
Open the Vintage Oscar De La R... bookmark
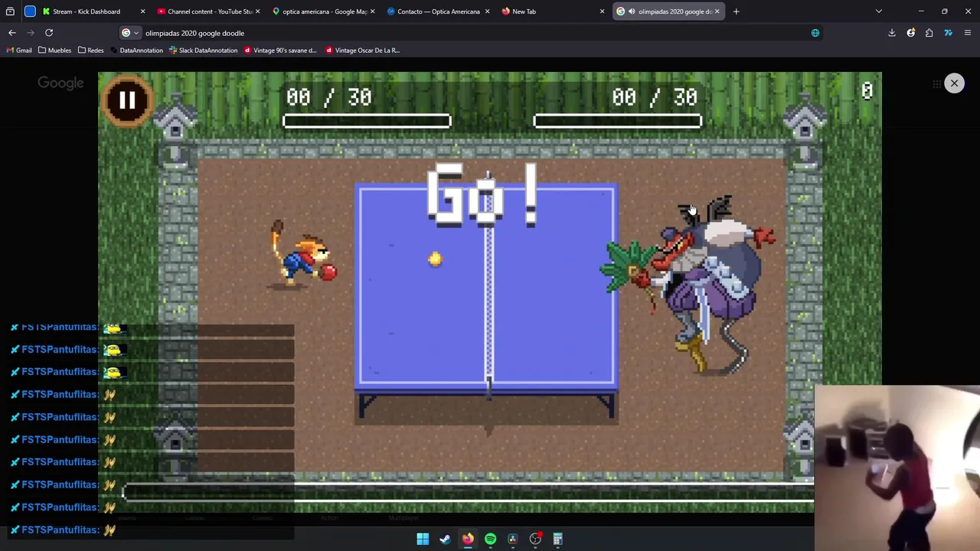[x=362, y=51]
